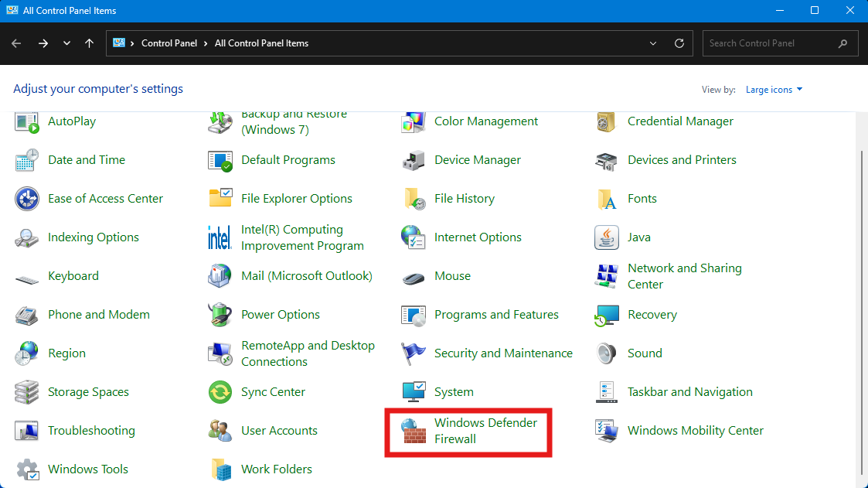Open the Sound speaker icon
Screen dimensions: 868x488
click(x=607, y=353)
